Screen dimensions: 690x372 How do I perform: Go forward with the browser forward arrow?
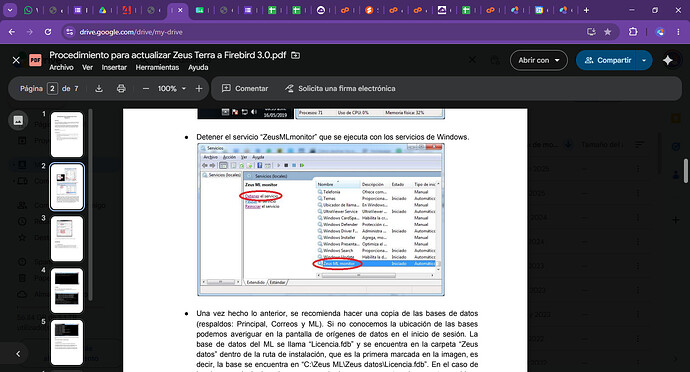point(29,32)
